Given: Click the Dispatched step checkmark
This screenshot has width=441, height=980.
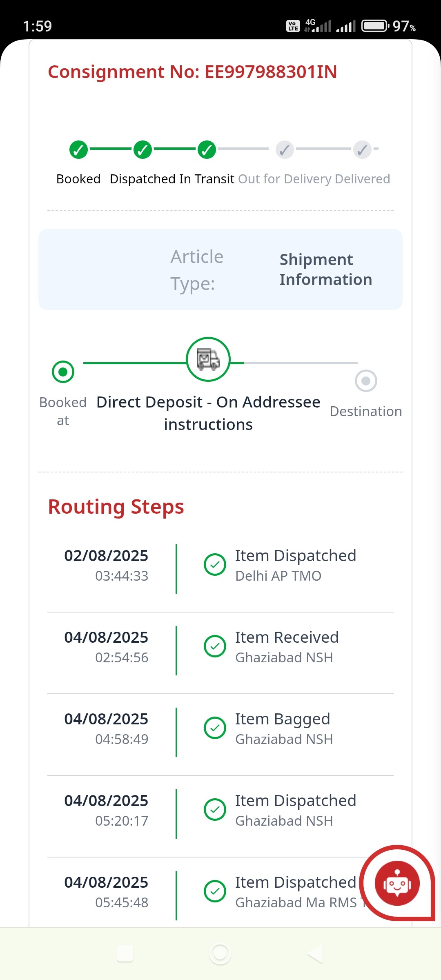Looking at the screenshot, I should click(x=143, y=150).
